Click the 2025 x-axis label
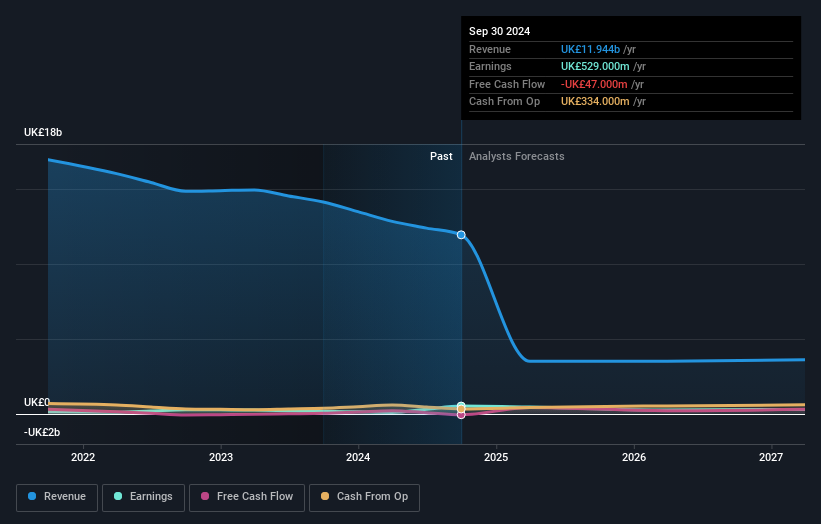This screenshot has width=821, height=524. tap(496, 458)
